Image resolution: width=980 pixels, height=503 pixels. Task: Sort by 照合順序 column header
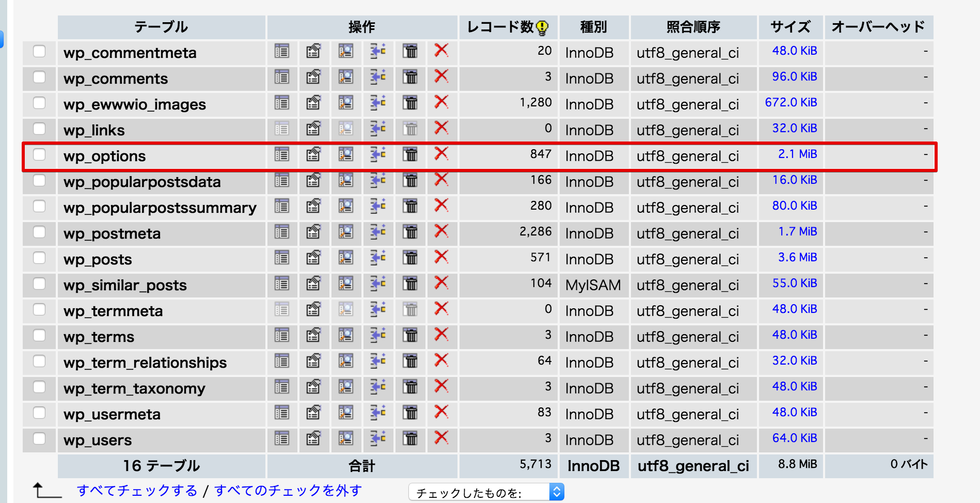pos(693,27)
